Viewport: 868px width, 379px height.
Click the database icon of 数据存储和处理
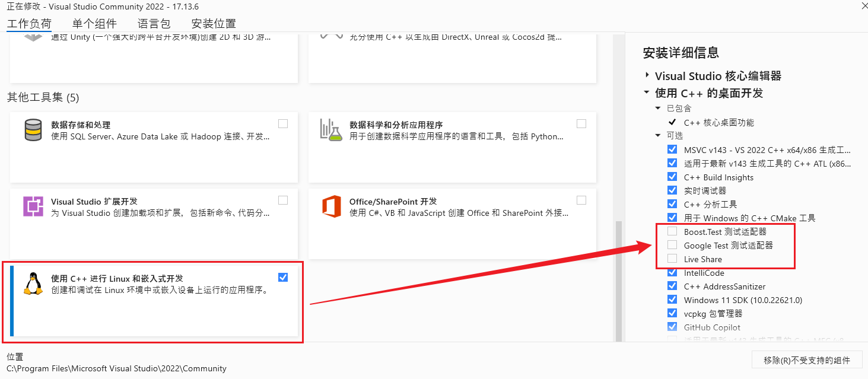(x=33, y=129)
